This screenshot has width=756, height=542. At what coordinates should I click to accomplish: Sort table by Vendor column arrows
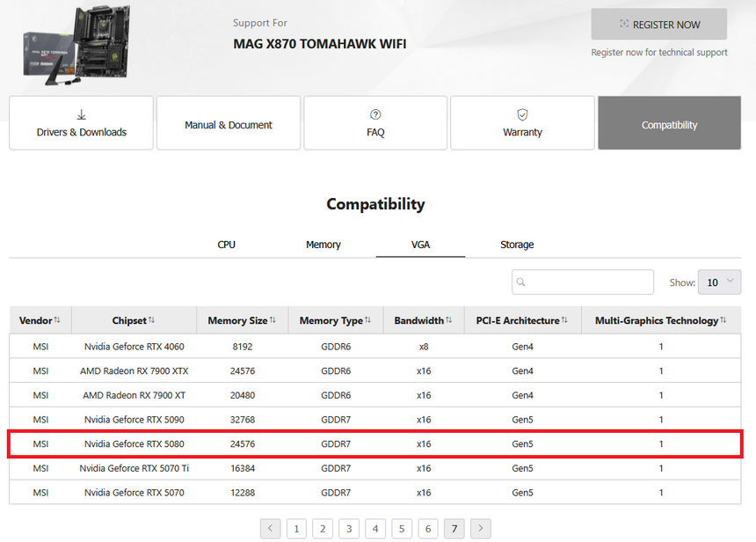point(57,320)
